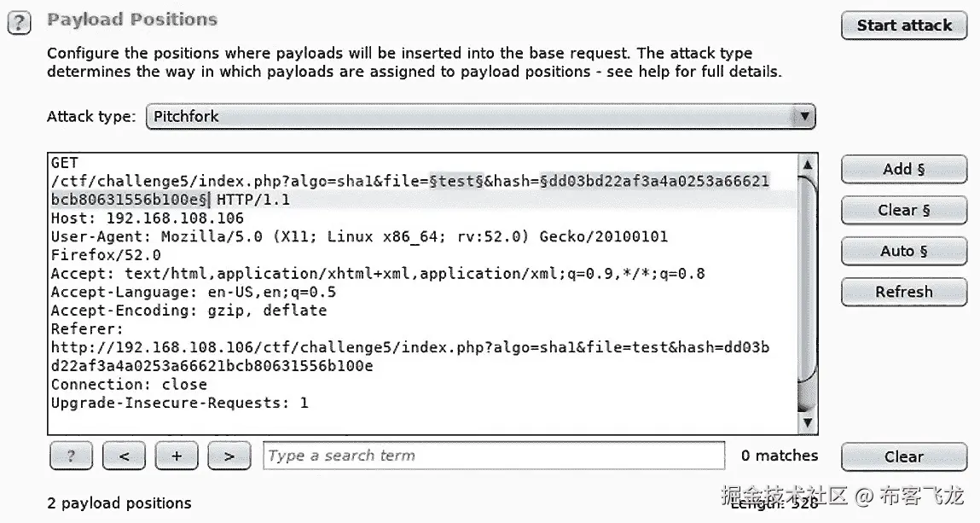Click the previous search match arrow
Image resolution: width=980 pixels, height=523 pixels.
(x=124, y=455)
